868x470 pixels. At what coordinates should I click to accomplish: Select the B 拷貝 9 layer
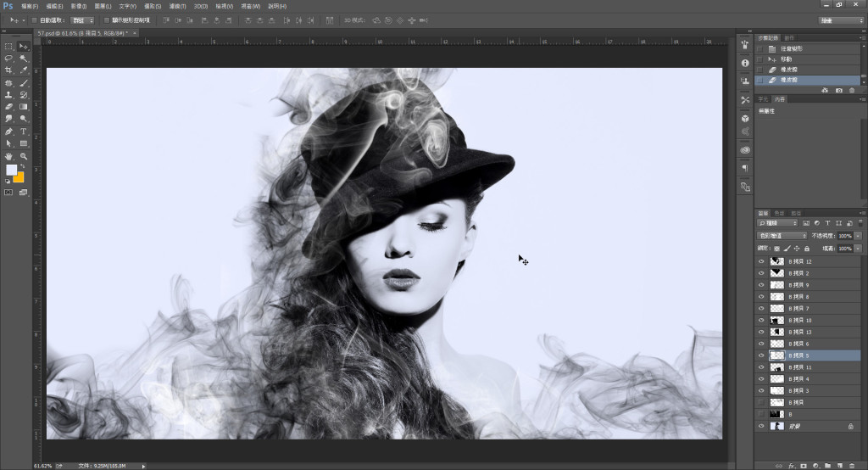coord(814,285)
